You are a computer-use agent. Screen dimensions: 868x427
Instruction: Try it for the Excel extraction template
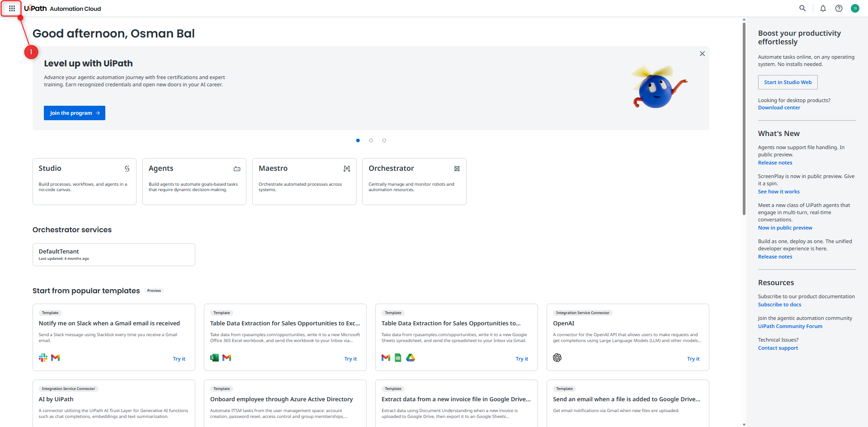click(x=350, y=359)
